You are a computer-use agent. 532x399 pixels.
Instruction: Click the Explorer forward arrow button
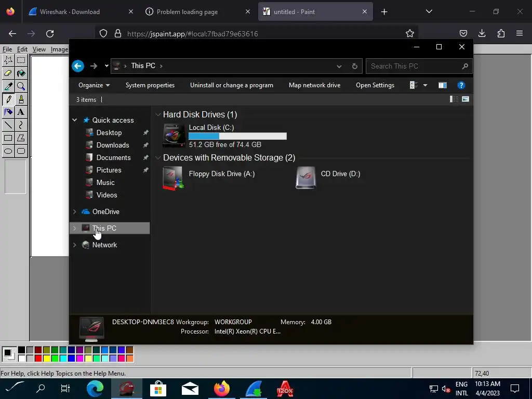(x=94, y=66)
